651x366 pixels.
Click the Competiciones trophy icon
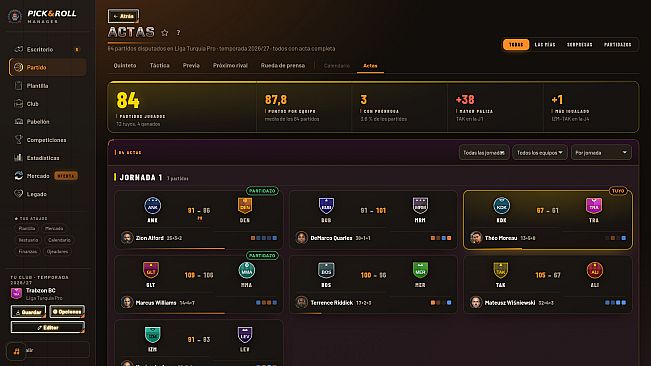(19, 140)
